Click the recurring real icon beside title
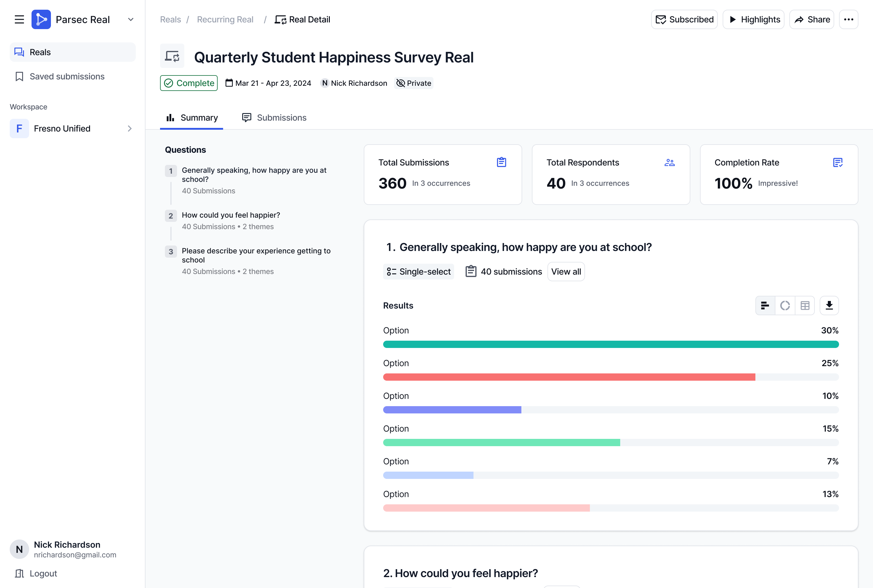The height and width of the screenshot is (588, 873). click(x=172, y=56)
